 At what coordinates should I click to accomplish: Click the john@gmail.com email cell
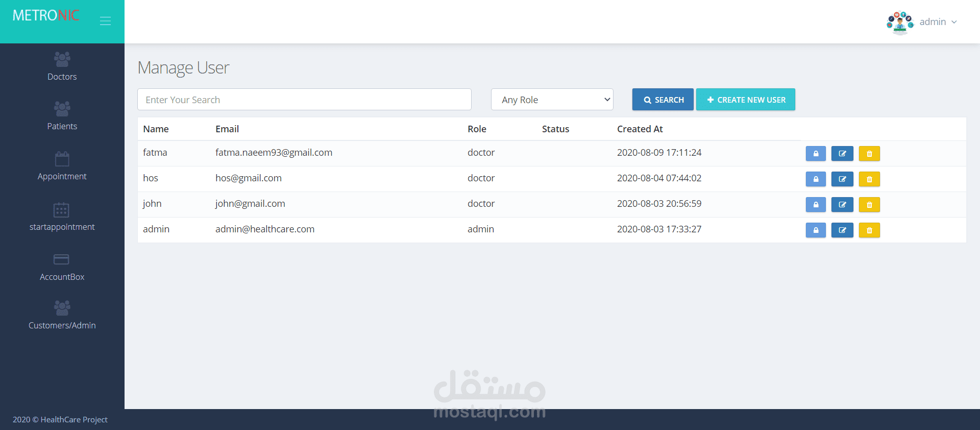coord(250,204)
